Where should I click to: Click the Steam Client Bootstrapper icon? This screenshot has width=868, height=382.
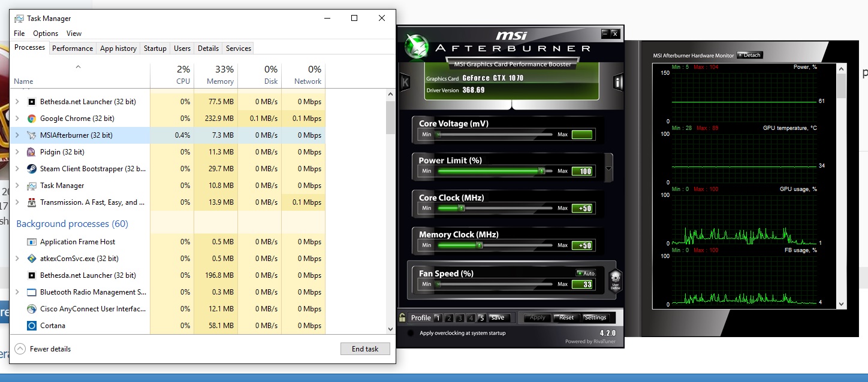point(32,169)
